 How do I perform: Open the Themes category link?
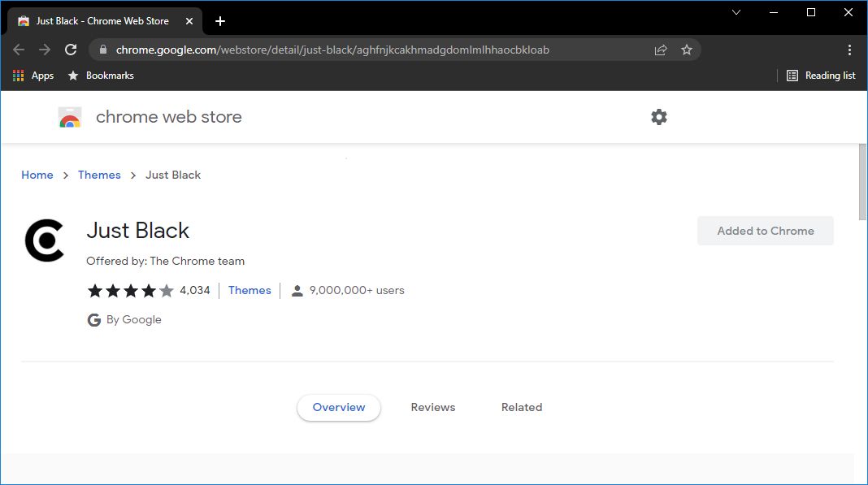[250, 290]
